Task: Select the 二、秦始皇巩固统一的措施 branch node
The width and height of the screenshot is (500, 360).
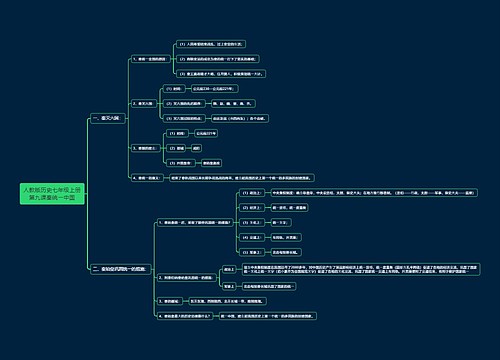Action: [121, 269]
